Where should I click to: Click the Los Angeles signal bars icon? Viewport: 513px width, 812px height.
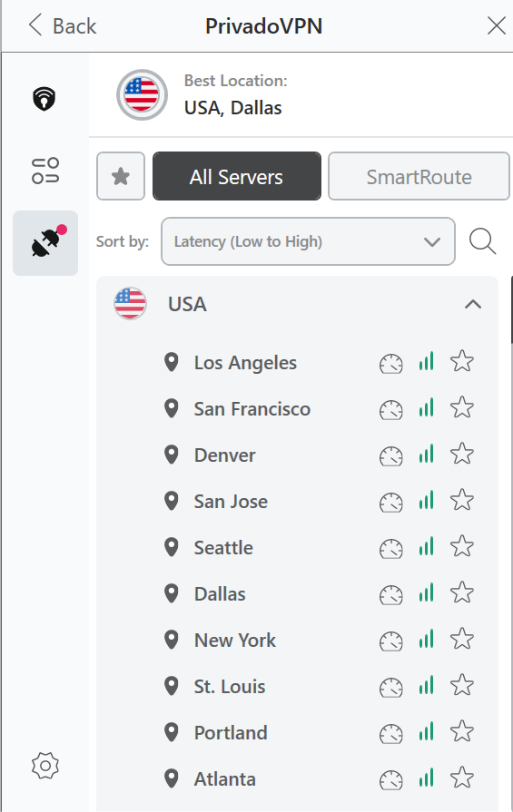pyautogui.click(x=426, y=361)
